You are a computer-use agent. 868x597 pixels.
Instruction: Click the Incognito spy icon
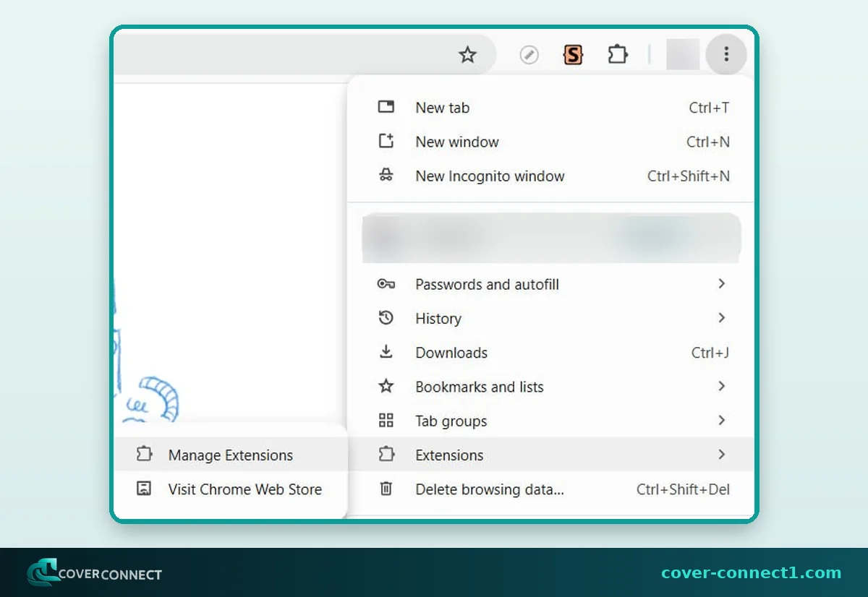coord(386,175)
